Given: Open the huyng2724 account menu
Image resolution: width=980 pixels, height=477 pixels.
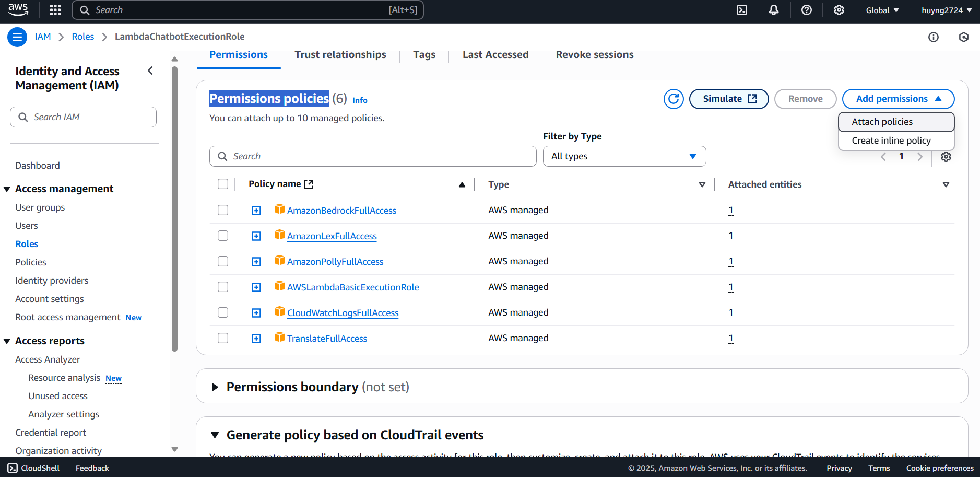Looking at the screenshot, I should pos(946,10).
